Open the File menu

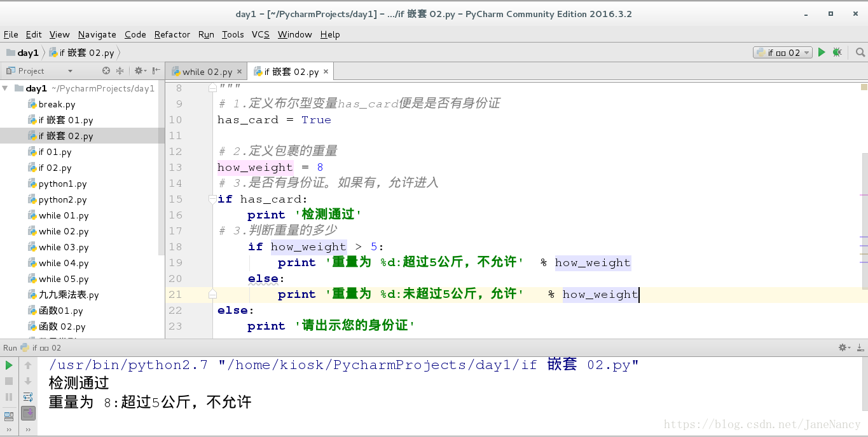point(11,34)
